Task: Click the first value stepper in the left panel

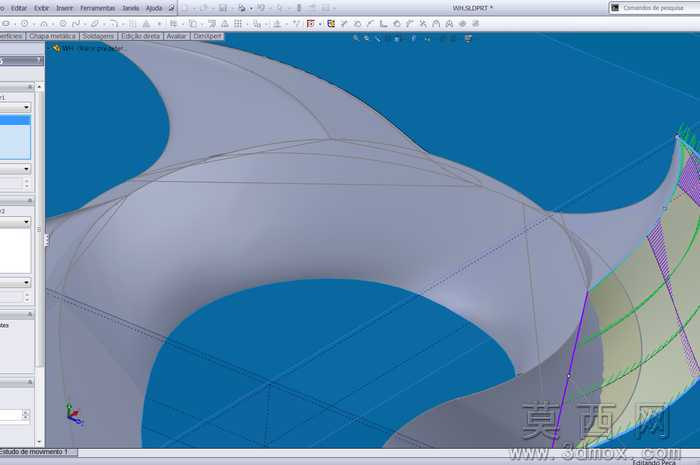Action: pos(26,183)
